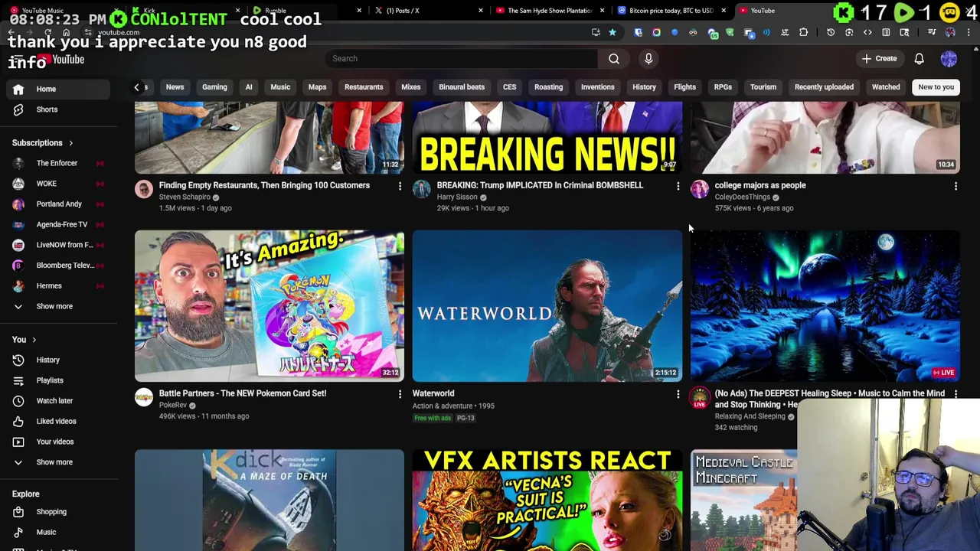Click the search magnifier button
The width and height of the screenshot is (980, 551).
pos(614,58)
